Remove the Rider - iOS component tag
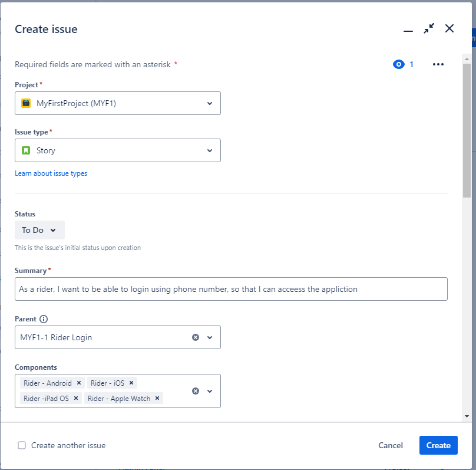Image resolution: width=476 pixels, height=470 pixels. [x=131, y=383]
